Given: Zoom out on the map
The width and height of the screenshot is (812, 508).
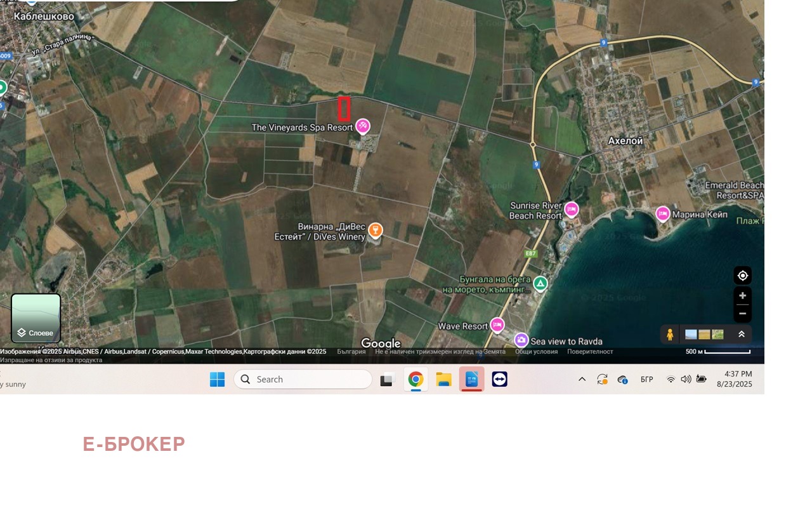Looking at the screenshot, I should (x=742, y=313).
